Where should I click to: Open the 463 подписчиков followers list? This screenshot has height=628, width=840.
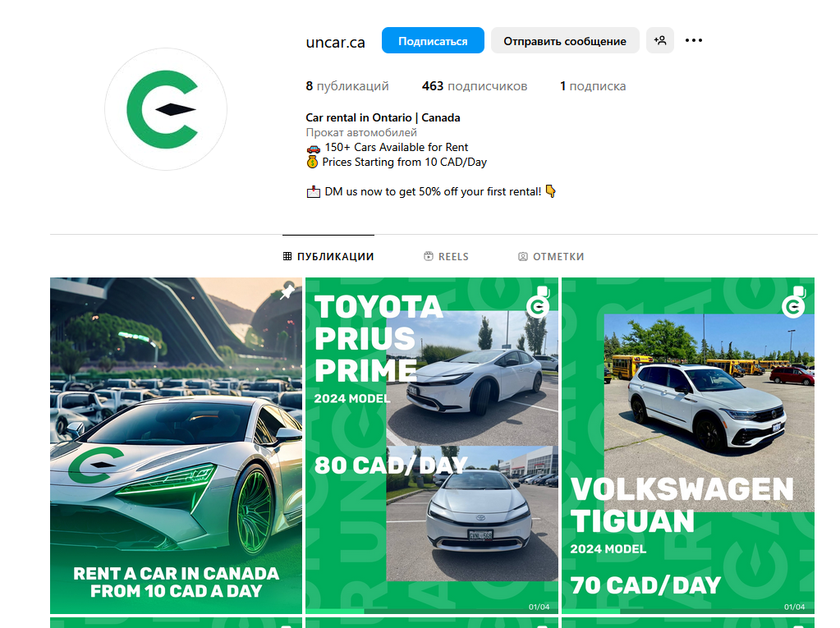[x=475, y=86]
